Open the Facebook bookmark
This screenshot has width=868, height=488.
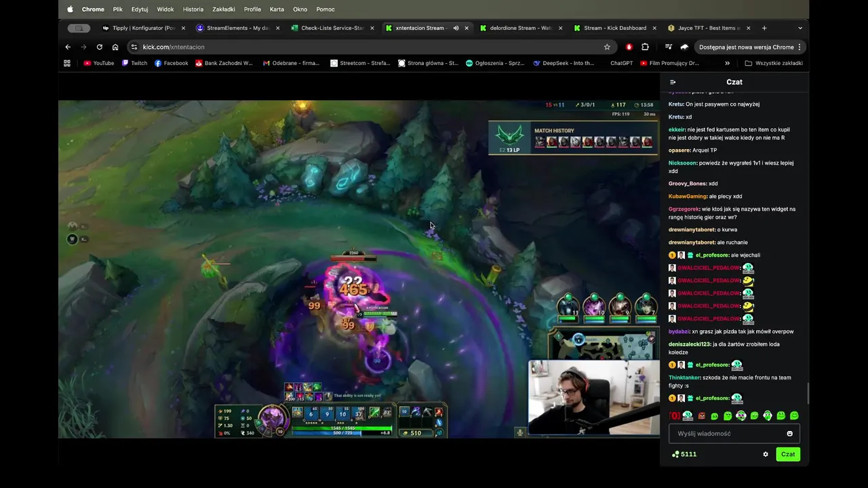pos(171,63)
